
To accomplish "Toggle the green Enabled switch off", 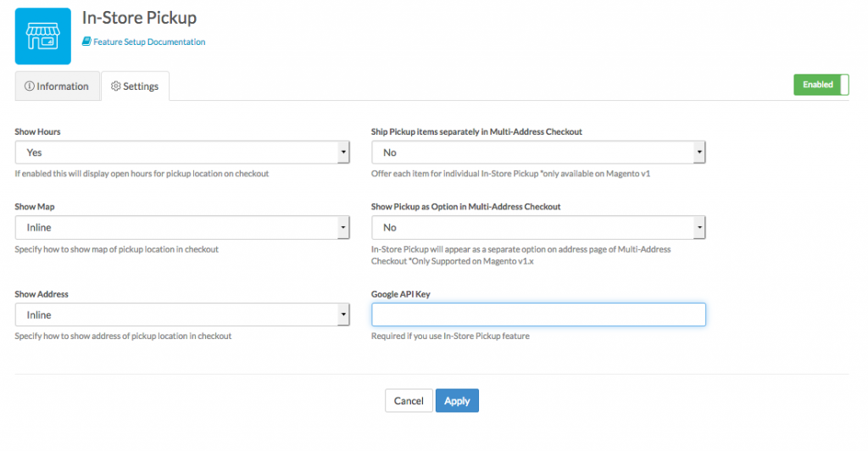I will tap(821, 85).
